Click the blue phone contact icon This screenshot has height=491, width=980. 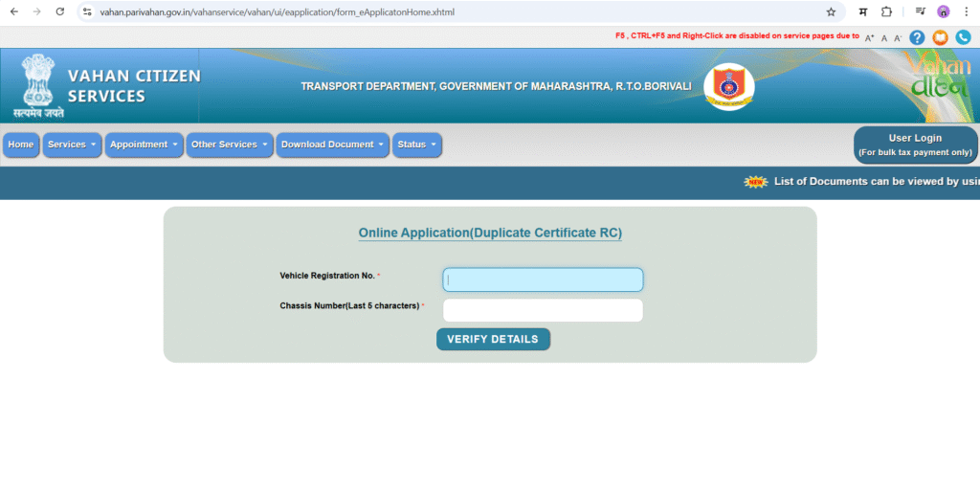coord(963,37)
